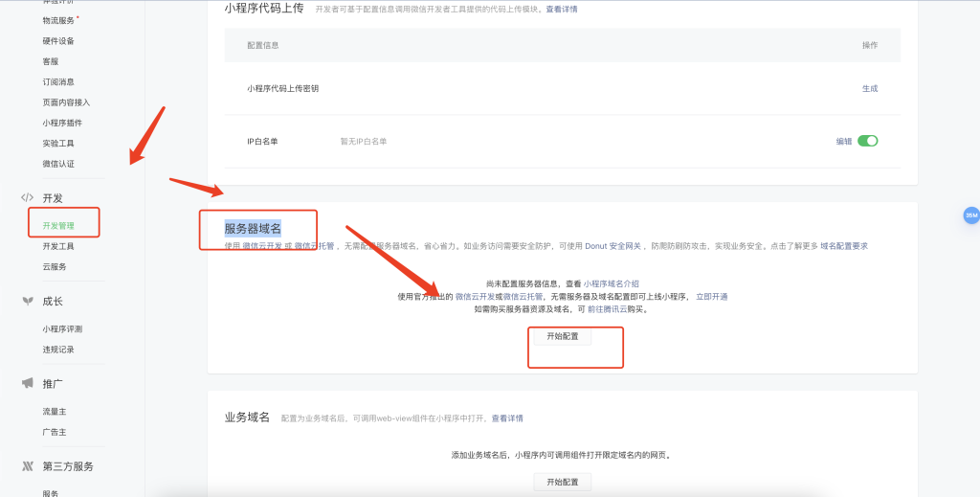The height and width of the screenshot is (497, 980).
Task: Click 查看详情 link beside 业务域名
Action: [507, 418]
